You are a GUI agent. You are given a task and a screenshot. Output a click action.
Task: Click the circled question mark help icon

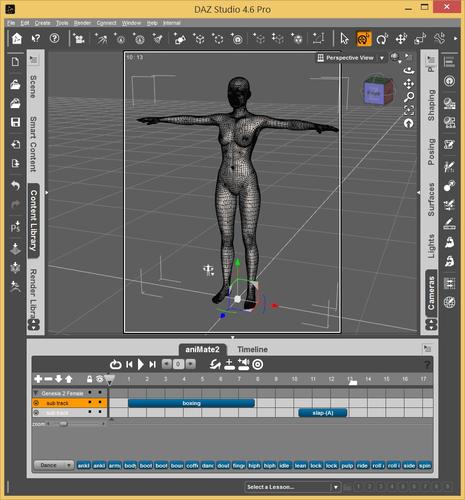(54, 38)
